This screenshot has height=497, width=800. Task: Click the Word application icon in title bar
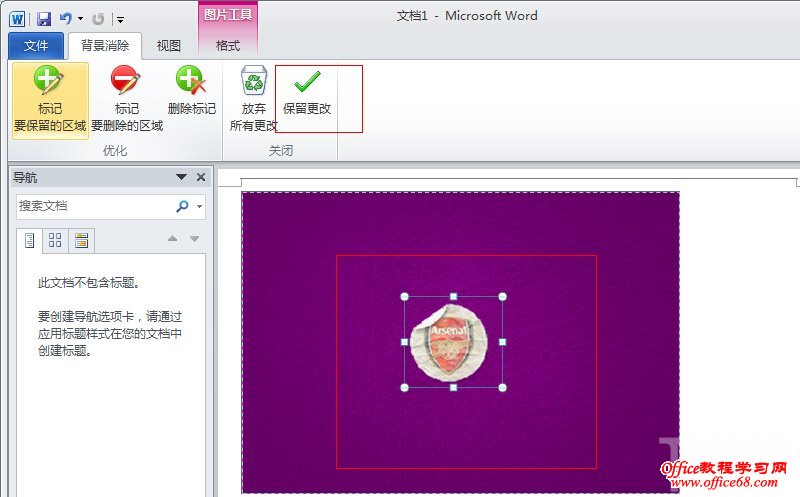click(17, 19)
